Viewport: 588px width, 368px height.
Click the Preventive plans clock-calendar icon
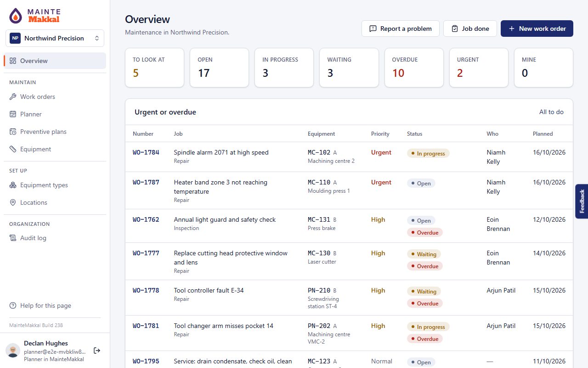[x=13, y=132]
